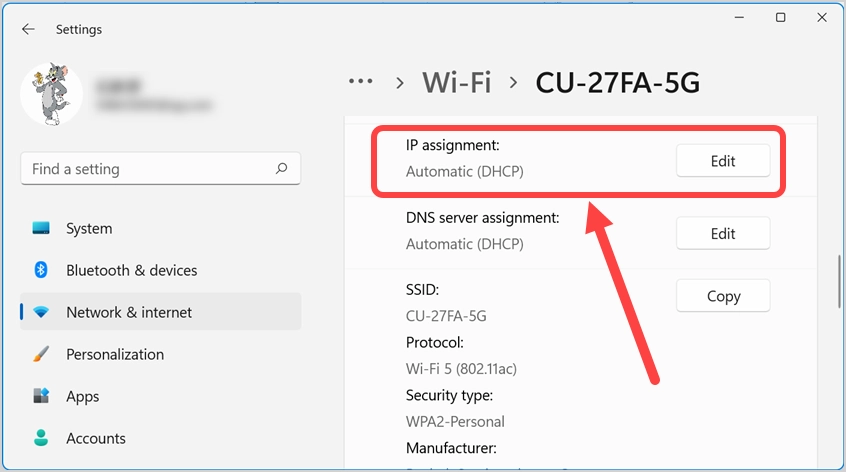The width and height of the screenshot is (846, 472).
Task: Edit the IP assignment setting
Action: (723, 161)
